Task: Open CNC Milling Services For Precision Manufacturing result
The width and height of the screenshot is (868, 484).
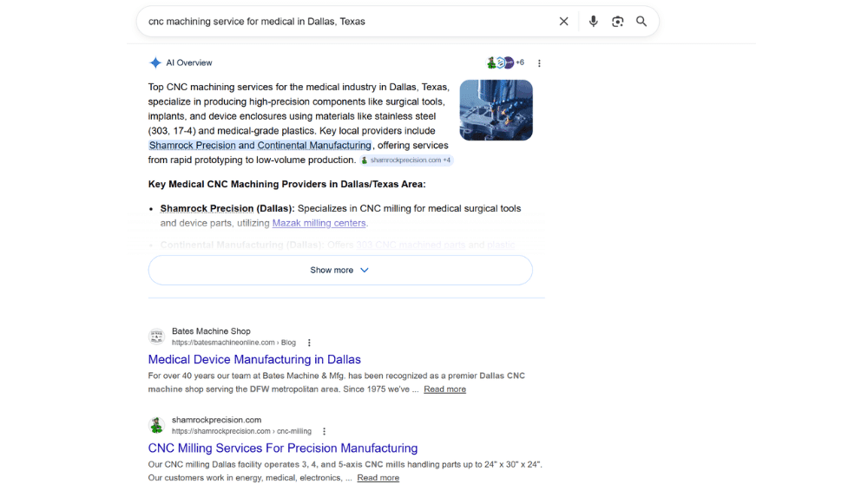Action: [x=283, y=448]
